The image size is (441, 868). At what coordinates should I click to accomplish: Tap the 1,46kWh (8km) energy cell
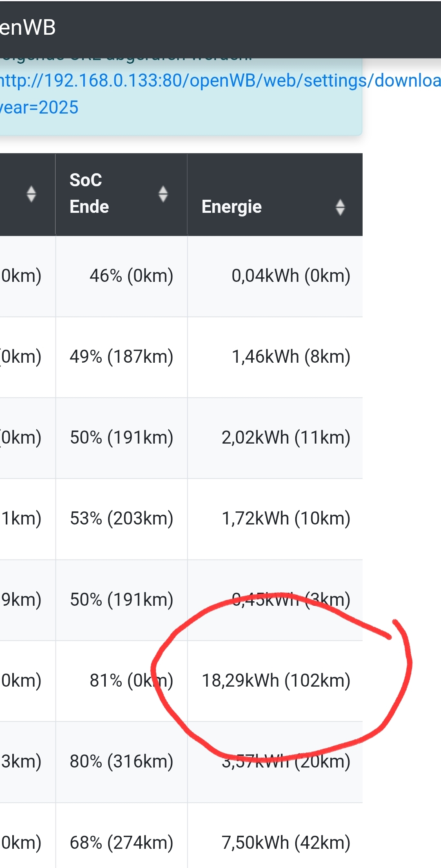[x=291, y=357]
